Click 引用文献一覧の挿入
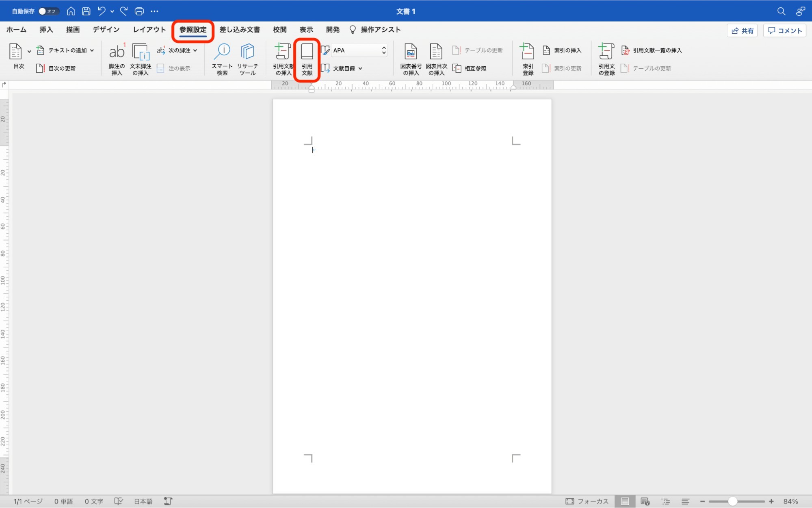The width and height of the screenshot is (812, 508). pyautogui.click(x=652, y=50)
